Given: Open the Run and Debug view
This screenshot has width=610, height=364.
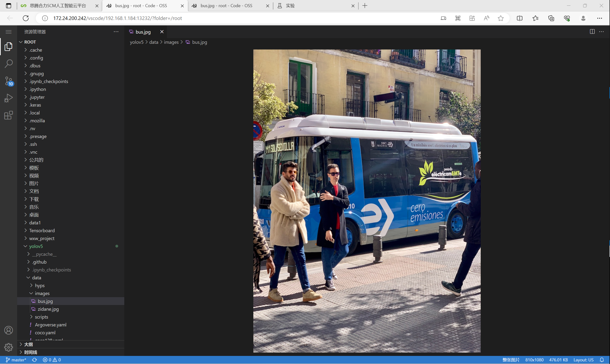Looking at the screenshot, I should [x=9, y=98].
